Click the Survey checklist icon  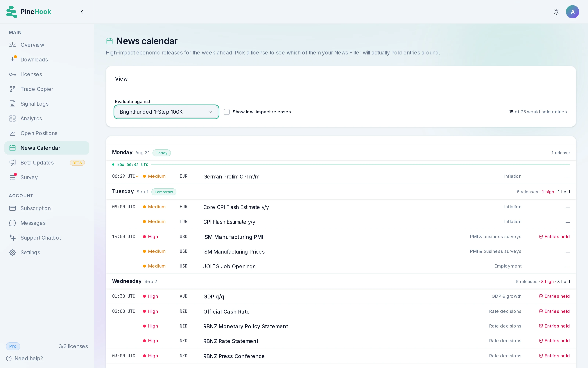click(x=12, y=177)
